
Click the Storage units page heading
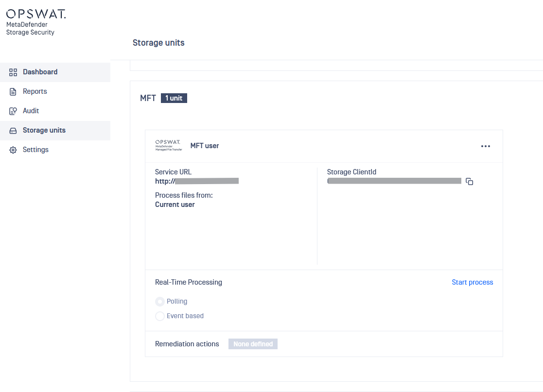(158, 43)
